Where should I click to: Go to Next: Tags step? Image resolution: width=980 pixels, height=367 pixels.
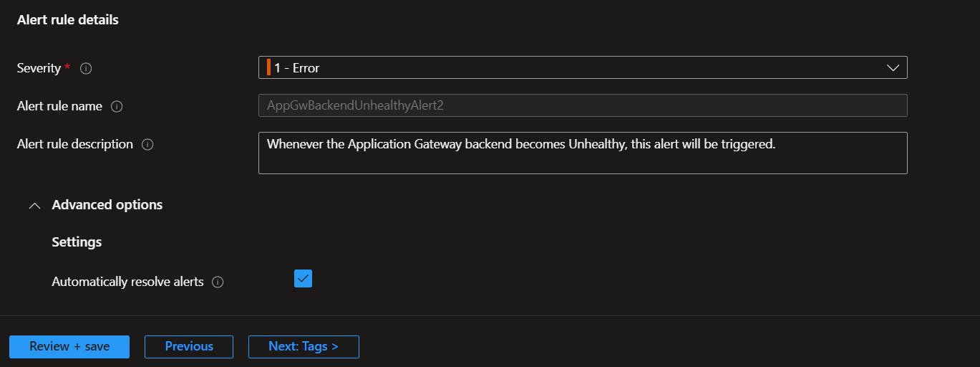point(304,347)
